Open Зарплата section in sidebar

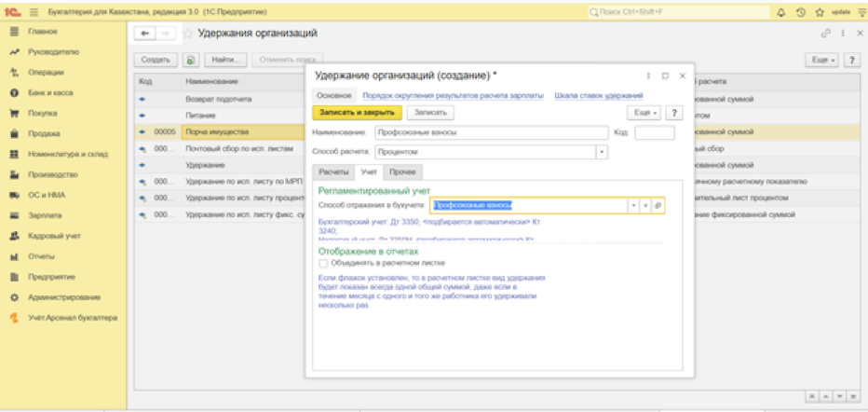(x=44, y=215)
